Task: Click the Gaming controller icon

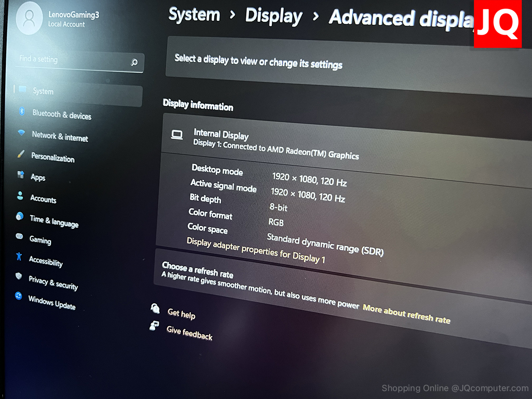Action: [19, 236]
